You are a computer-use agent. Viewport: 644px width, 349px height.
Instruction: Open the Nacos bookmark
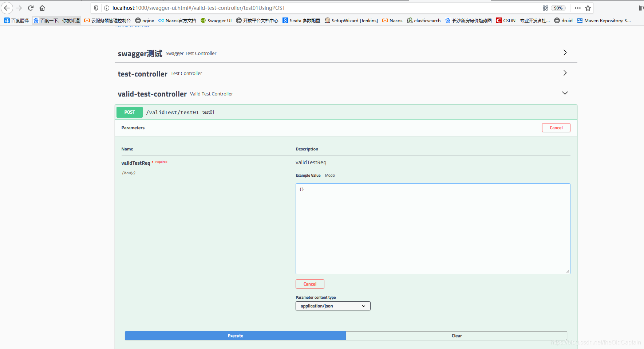tap(392, 20)
